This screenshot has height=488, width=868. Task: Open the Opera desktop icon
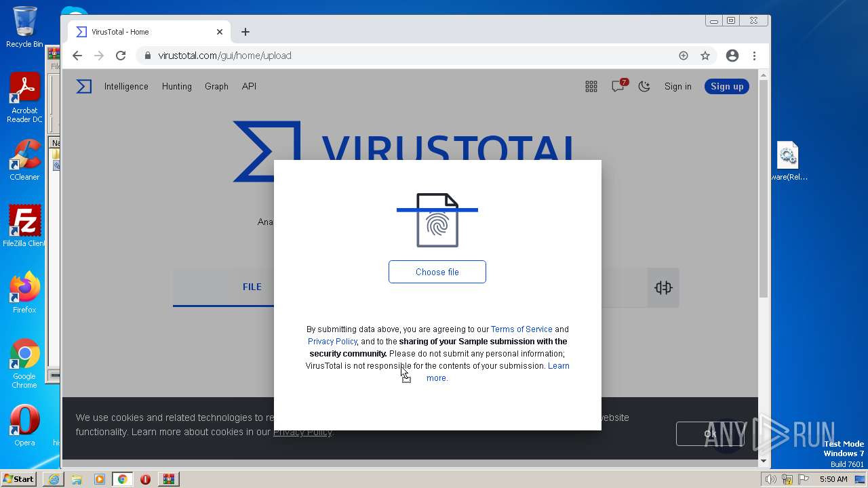click(x=24, y=425)
